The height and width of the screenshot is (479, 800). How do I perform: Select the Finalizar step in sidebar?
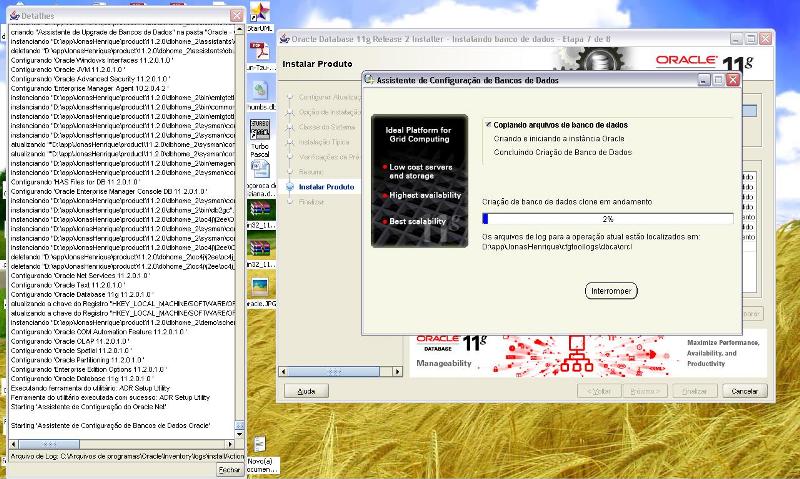point(312,202)
